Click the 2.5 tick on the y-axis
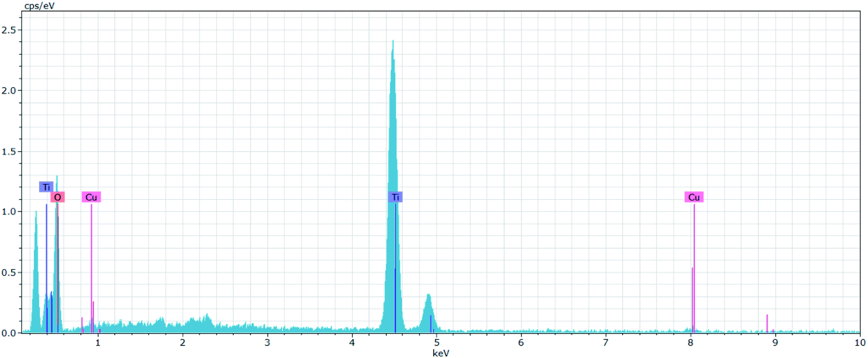 coord(9,30)
